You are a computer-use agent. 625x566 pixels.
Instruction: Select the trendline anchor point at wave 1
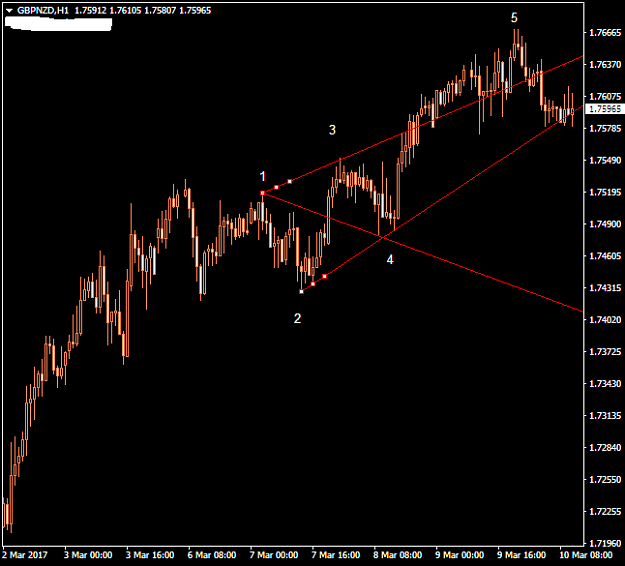point(263,193)
